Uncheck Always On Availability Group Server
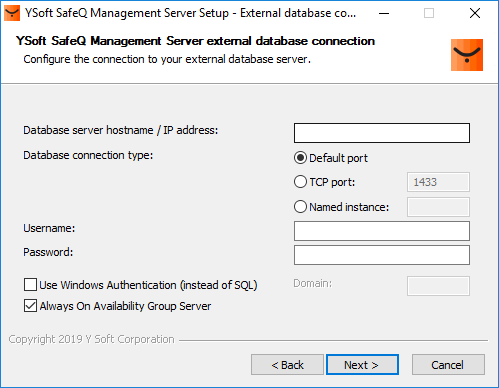 click(30, 306)
